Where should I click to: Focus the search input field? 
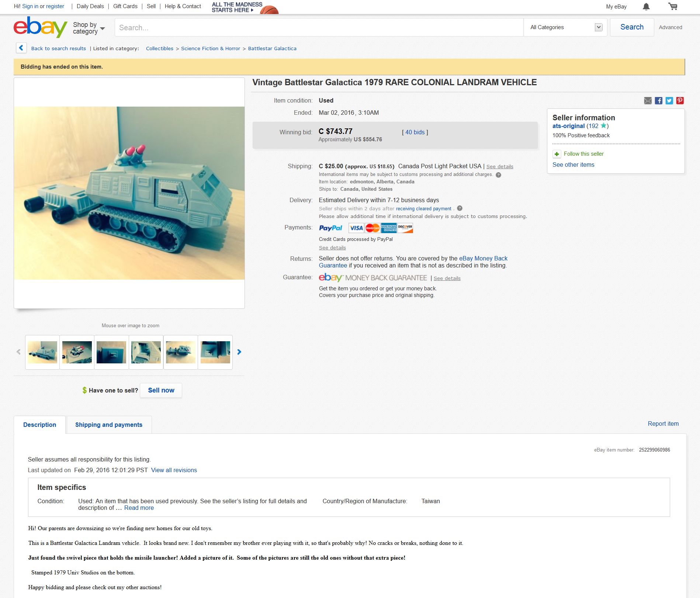319,27
